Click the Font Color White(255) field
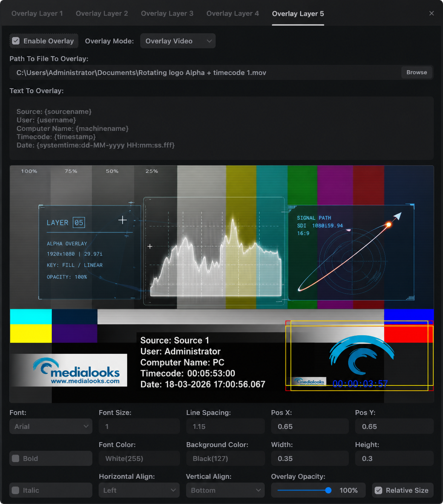 coord(139,458)
